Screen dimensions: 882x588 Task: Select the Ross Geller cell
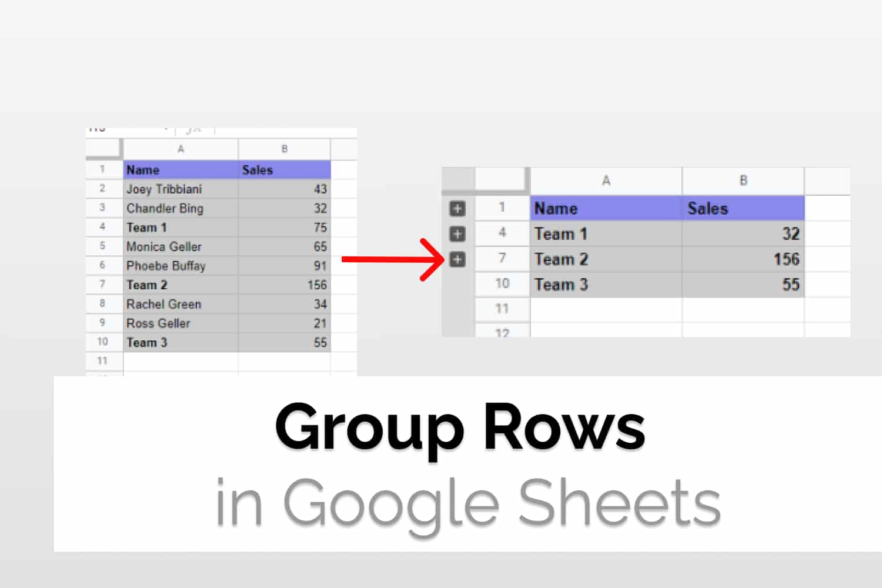181,323
